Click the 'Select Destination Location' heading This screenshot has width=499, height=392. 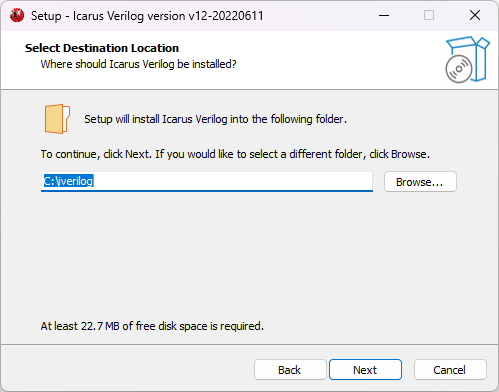tap(102, 48)
